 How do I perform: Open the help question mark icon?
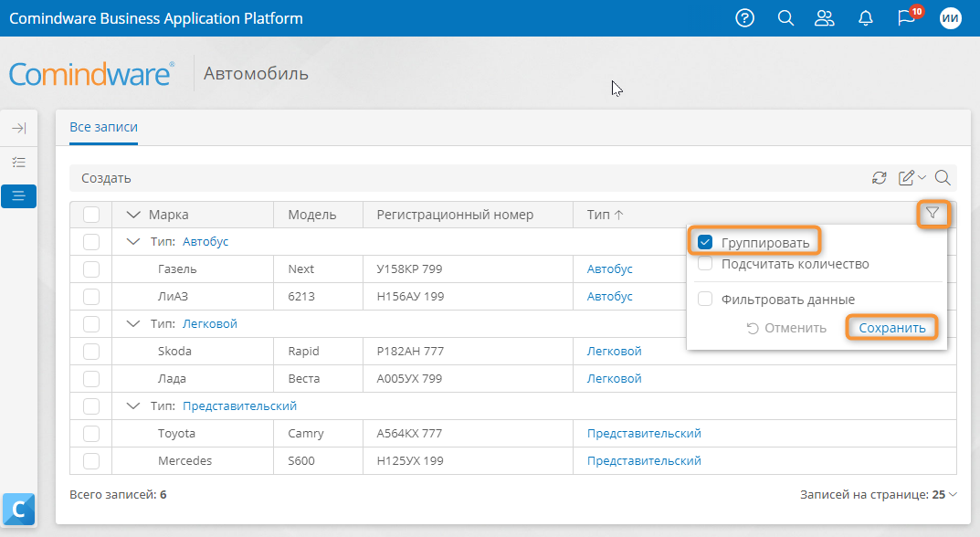coord(744,18)
